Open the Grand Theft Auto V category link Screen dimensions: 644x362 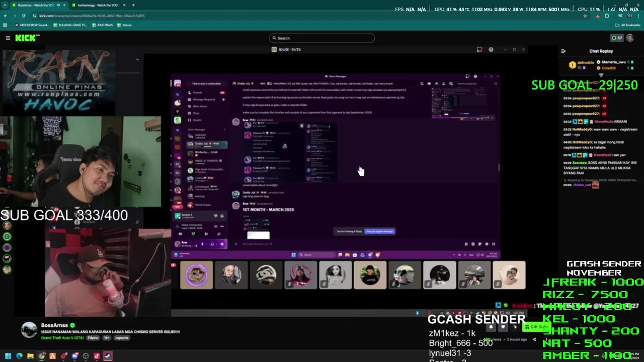pyautogui.click(x=62, y=338)
